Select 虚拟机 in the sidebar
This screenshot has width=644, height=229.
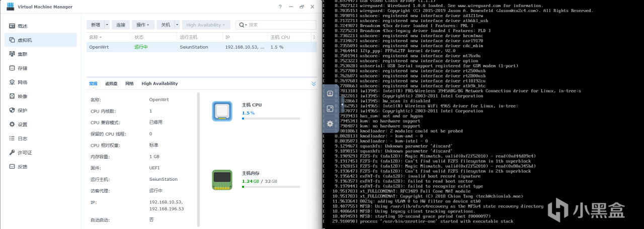point(40,40)
